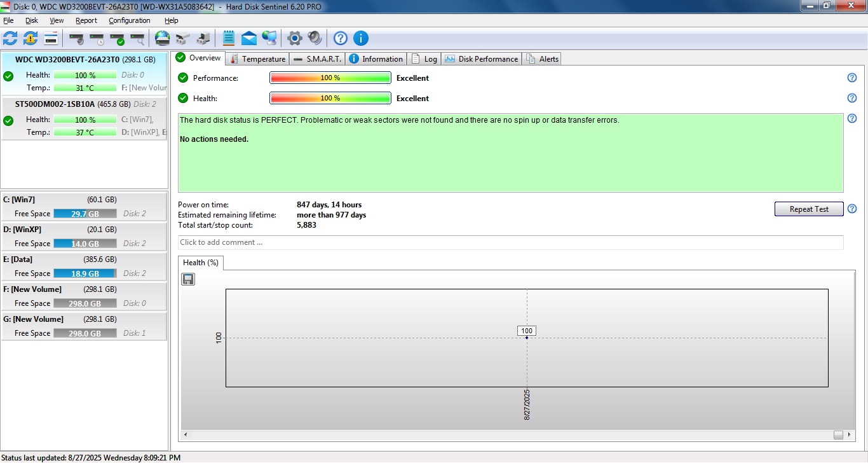Open the Log tab
The height and width of the screenshot is (463, 868).
(x=424, y=59)
